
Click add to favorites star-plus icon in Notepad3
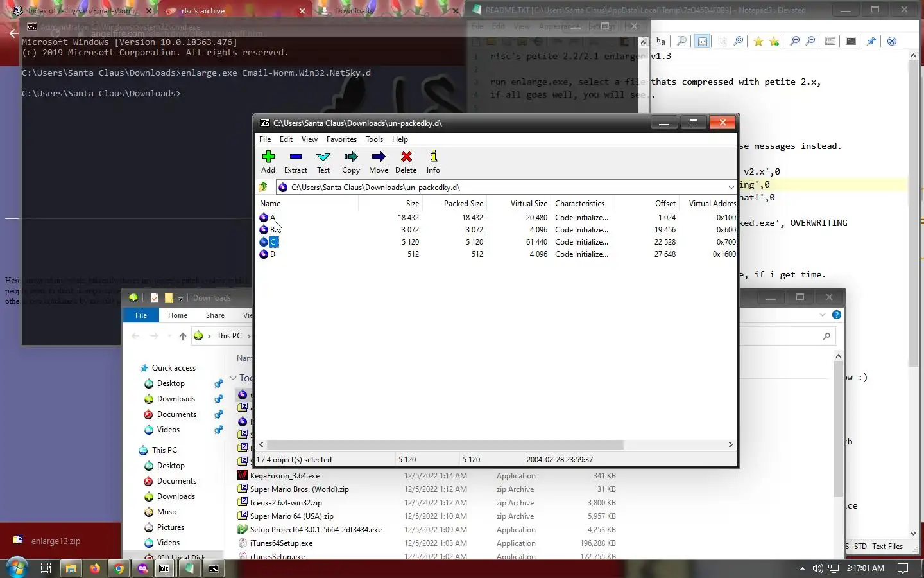[774, 41]
